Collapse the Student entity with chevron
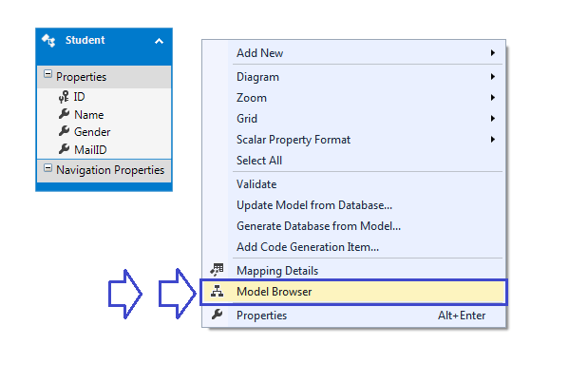 click(x=159, y=41)
